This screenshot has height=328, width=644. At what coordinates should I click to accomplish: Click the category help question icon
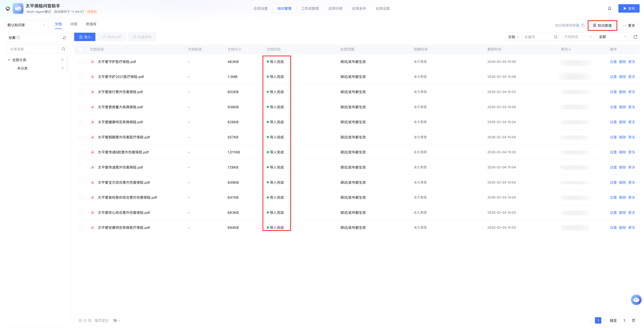click(x=18, y=38)
